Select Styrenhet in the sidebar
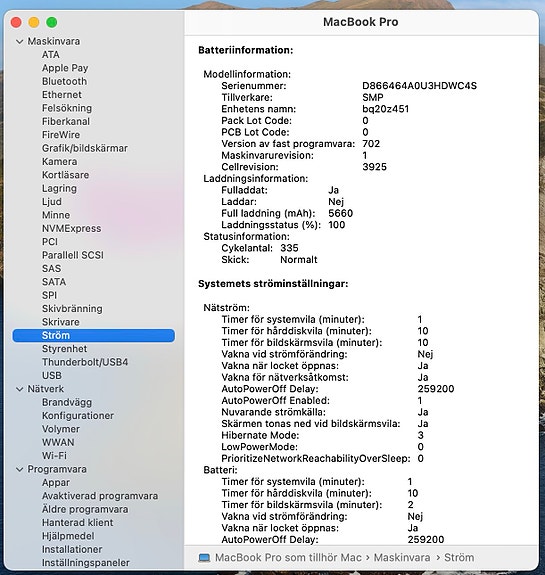The height and width of the screenshot is (575, 545). (x=65, y=349)
